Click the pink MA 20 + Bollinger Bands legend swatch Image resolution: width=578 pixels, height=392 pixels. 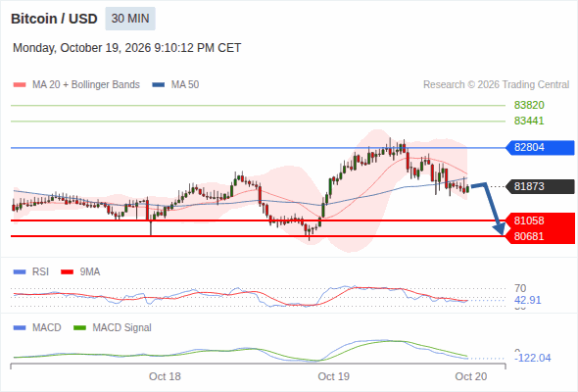(20, 85)
